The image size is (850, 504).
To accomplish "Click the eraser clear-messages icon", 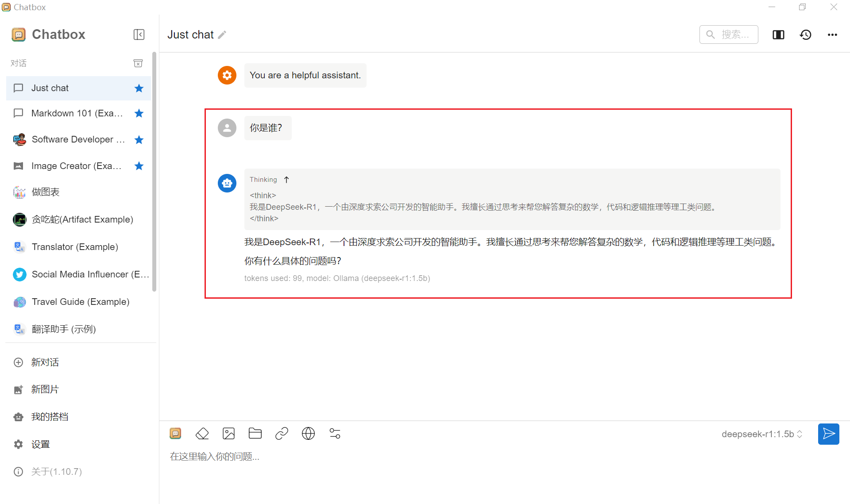I will (202, 434).
